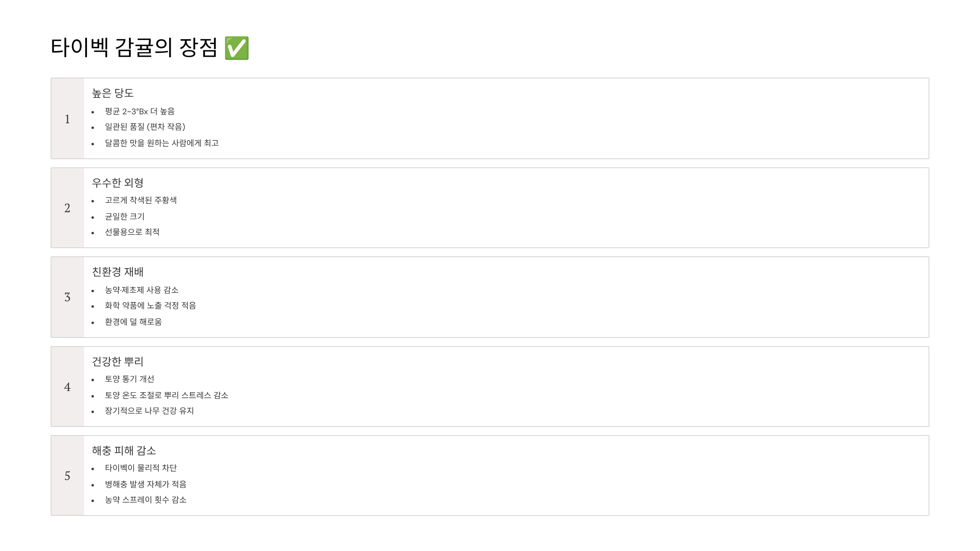
Task: Click the number 5 card label
Action: (x=67, y=476)
